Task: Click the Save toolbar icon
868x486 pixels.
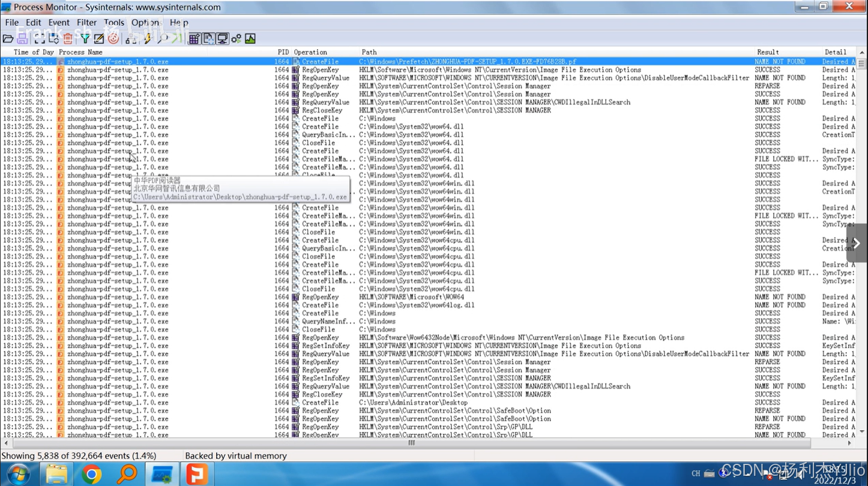Action: pyautogui.click(x=22, y=38)
